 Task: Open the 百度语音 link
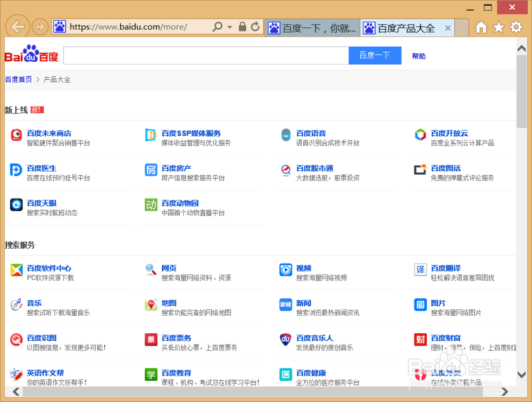[311, 134]
